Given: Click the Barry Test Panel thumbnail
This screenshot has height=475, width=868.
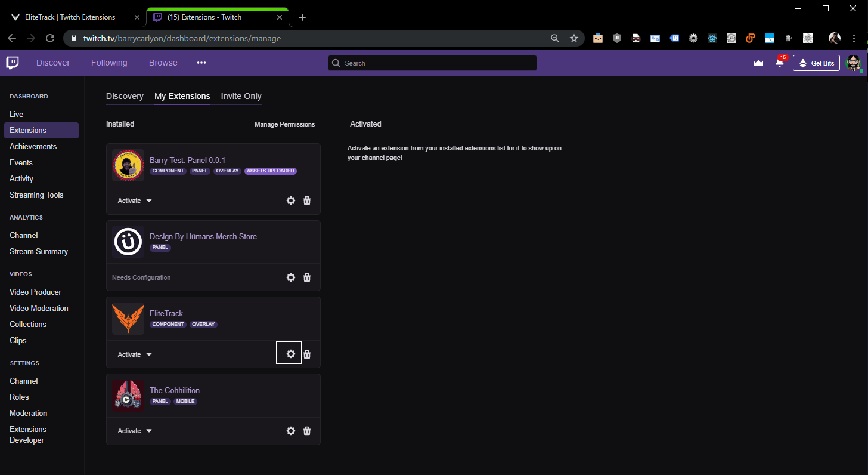Looking at the screenshot, I should (128, 165).
